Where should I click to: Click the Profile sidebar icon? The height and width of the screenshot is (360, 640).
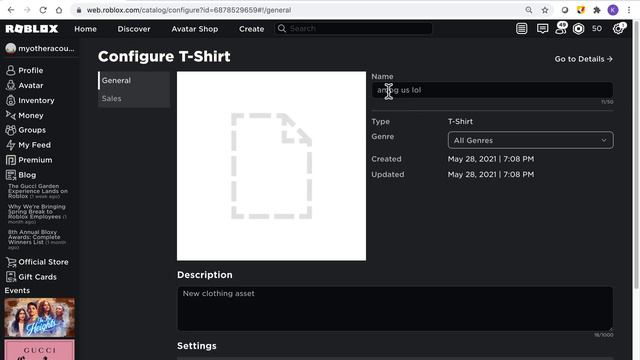[11, 70]
